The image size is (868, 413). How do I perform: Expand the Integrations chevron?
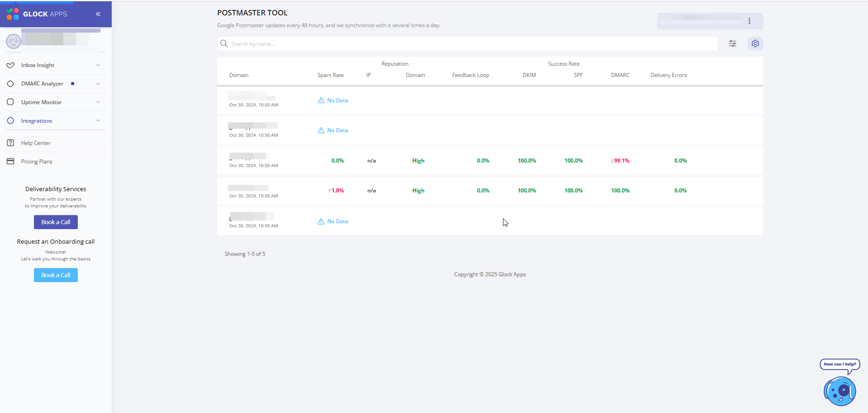coord(98,121)
